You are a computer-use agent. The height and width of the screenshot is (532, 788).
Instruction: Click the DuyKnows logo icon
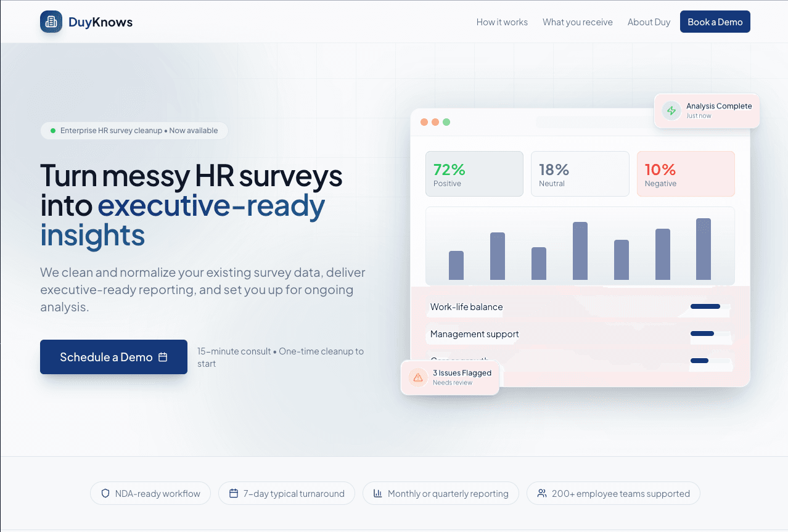pyautogui.click(x=51, y=22)
